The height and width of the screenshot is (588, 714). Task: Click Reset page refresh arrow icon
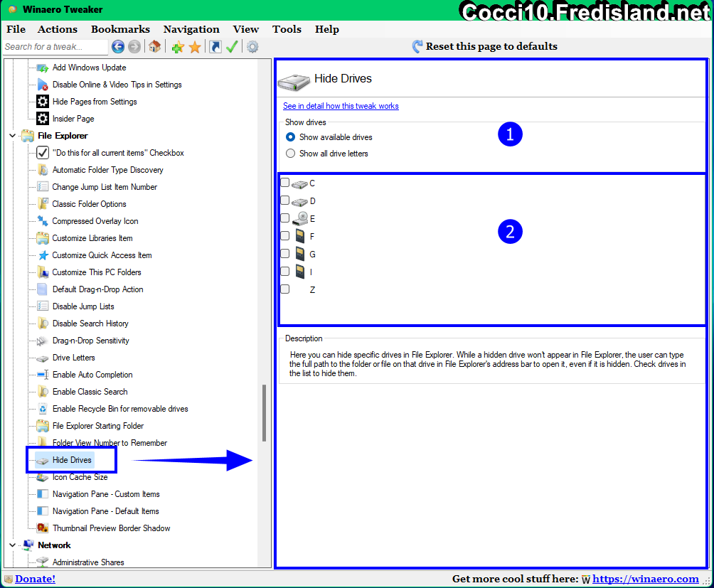(417, 46)
